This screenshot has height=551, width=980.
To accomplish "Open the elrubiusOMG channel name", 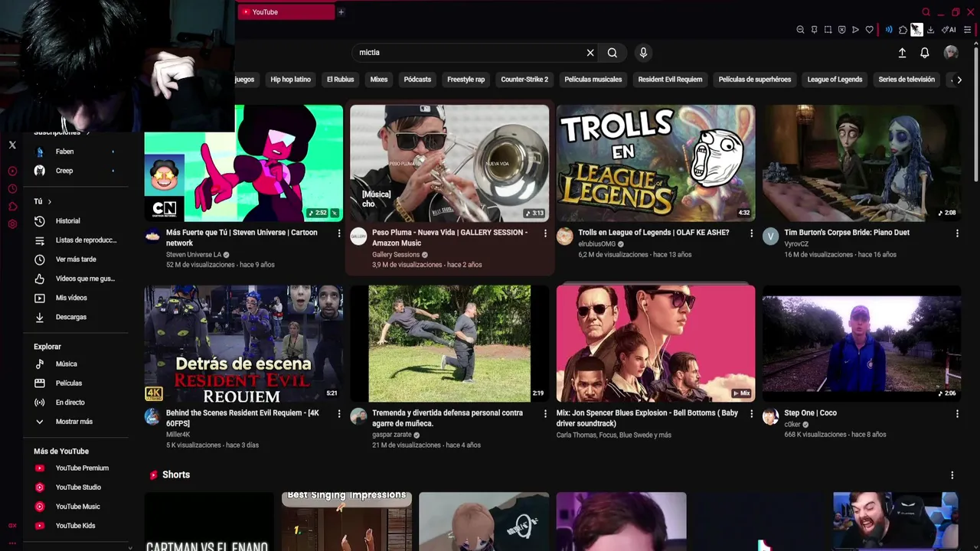I will [597, 244].
